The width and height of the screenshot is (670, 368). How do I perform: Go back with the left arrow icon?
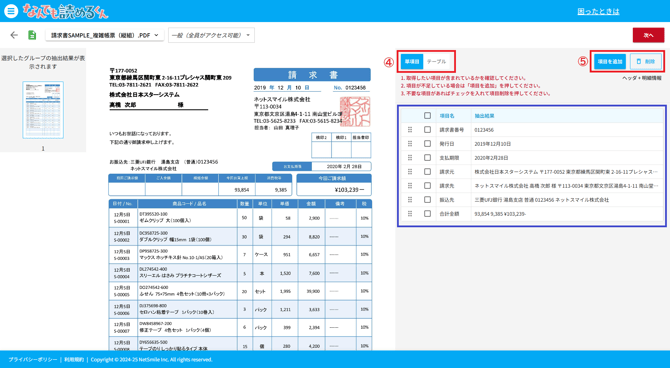tap(14, 35)
